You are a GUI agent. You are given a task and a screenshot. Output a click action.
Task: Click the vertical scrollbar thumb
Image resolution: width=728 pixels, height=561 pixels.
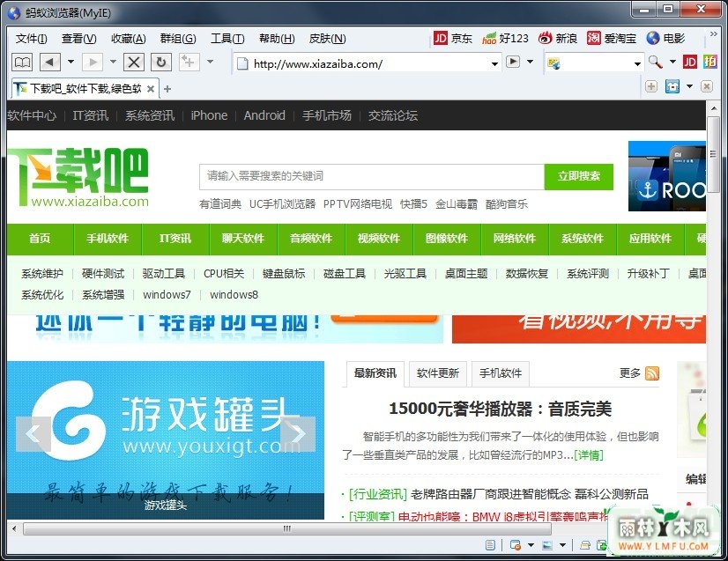tap(713, 154)
